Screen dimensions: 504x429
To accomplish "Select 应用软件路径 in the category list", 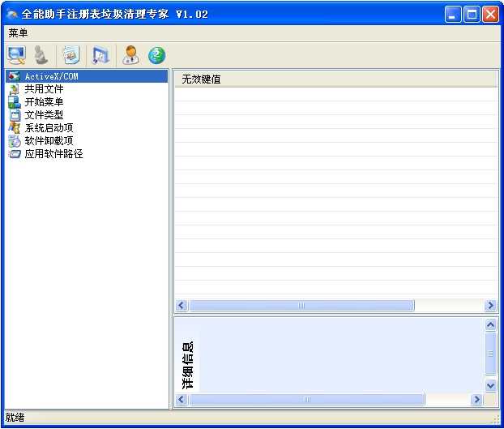I will click(53, 154).
